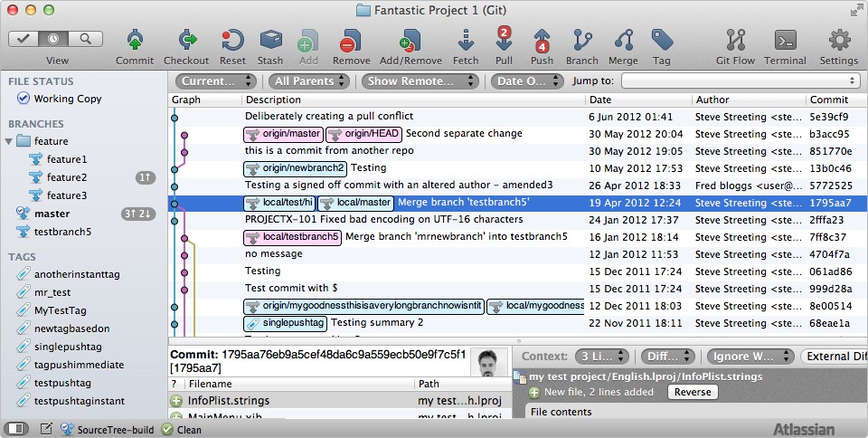This screenshot has width=868, height=438.
Task: Click the Reverse button
Action: [x=692, y=392]
